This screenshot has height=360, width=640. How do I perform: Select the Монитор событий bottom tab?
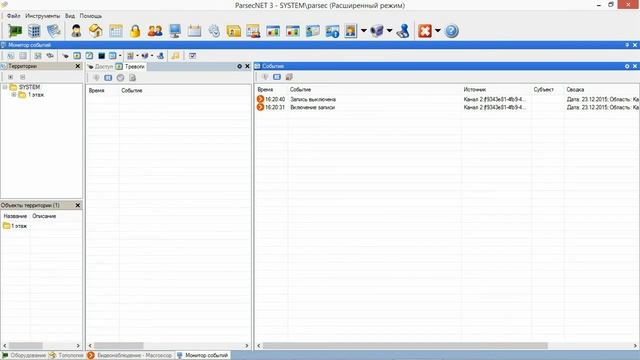[x=202, y=356]
